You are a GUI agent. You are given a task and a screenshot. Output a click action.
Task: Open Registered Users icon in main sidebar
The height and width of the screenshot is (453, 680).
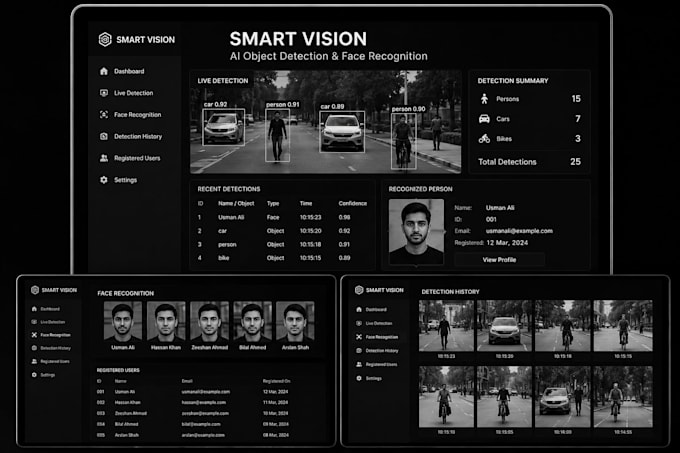click(x=104, y=158)
